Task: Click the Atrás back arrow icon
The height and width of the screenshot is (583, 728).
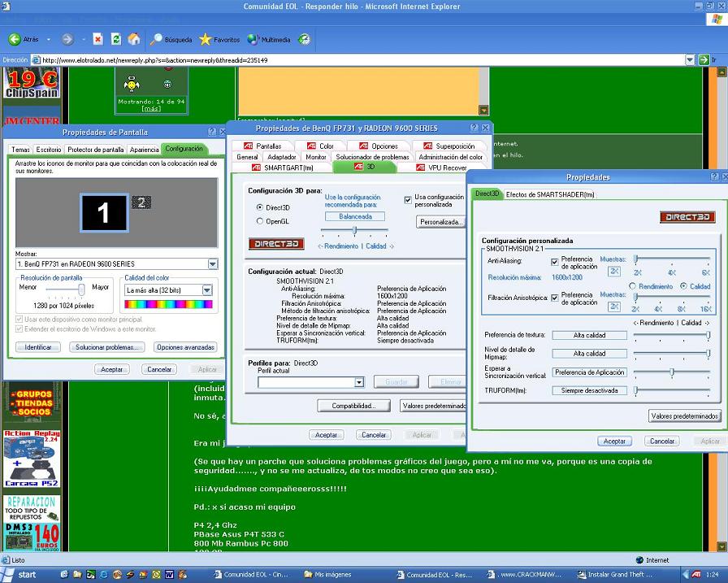Action: [15, 40]
